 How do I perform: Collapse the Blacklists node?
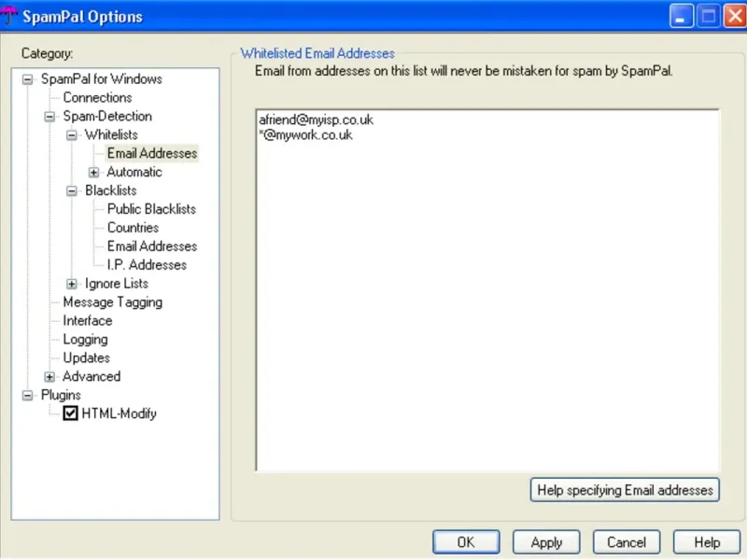(x=72, y=191)
